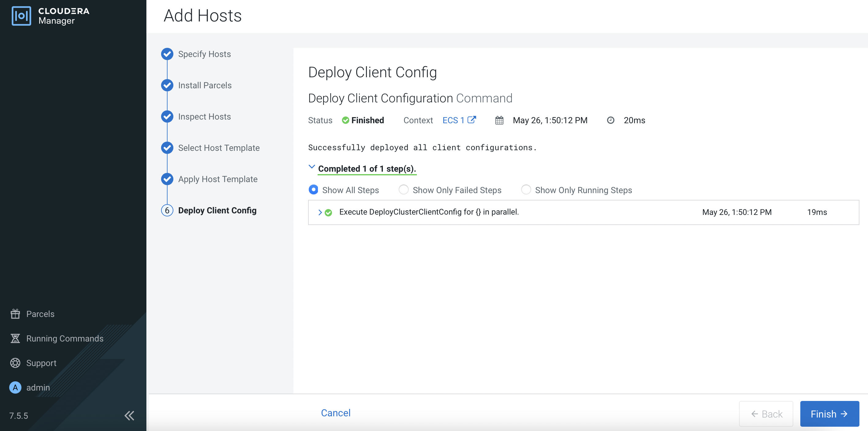
Task: Open the Select Host Template step
Action: [219, 148]
